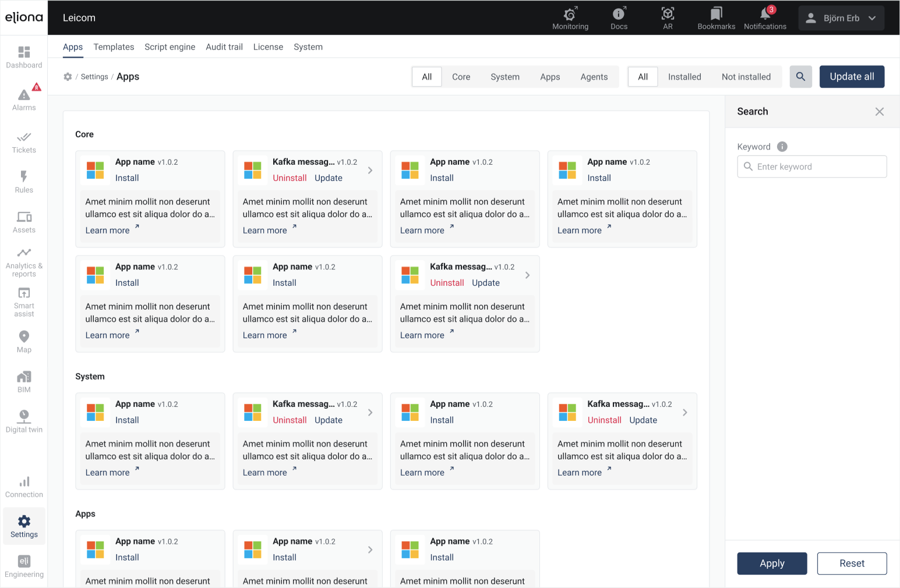Filter apps by Not installed status
Screen dimensions: 900x588
coord(746,77)
